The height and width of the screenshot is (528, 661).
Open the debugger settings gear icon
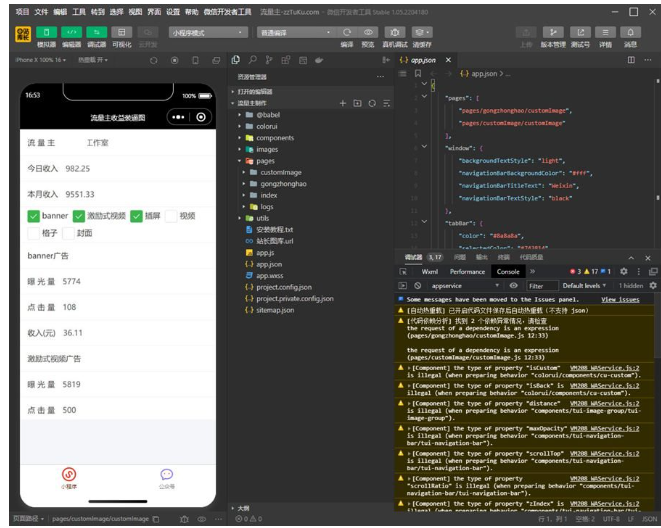624,272
